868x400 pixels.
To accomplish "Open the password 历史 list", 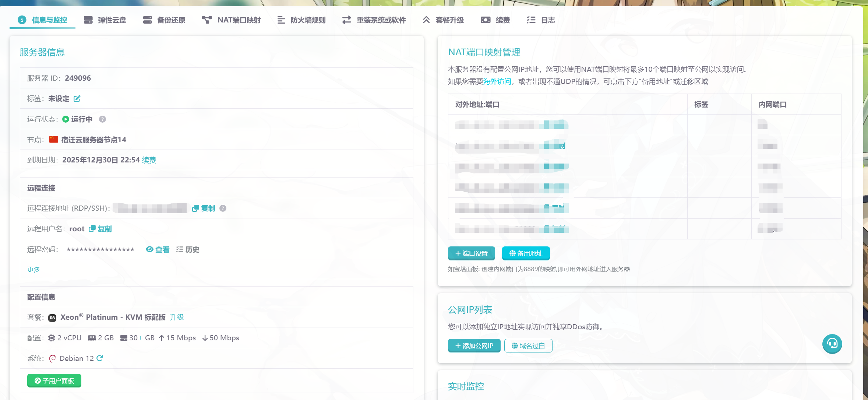I will click(187, 249).
